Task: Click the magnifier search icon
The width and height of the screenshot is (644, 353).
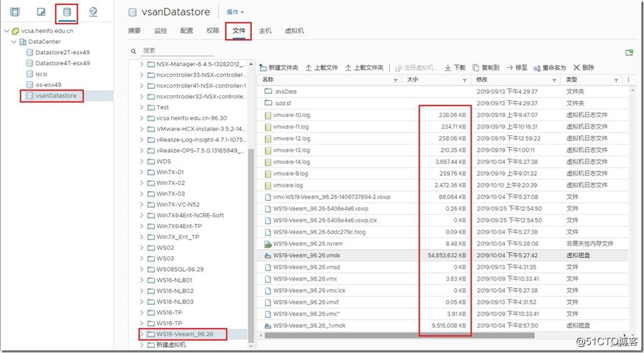Action: 133,51
